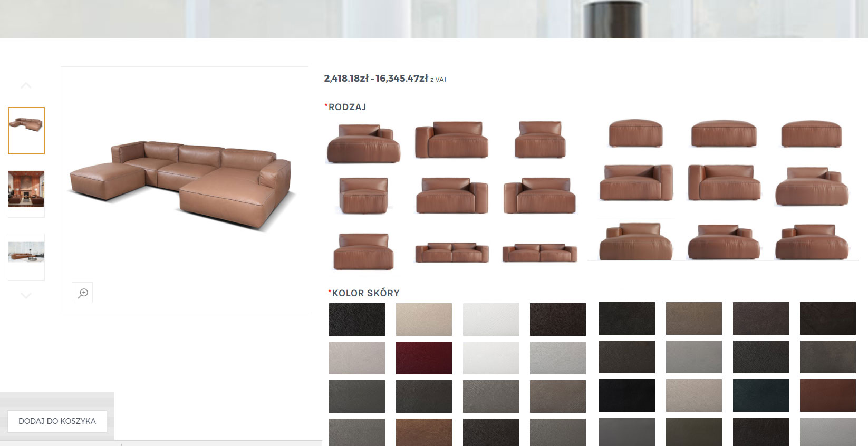Select the first sofa thumbnail with orange border

point(26,131)
